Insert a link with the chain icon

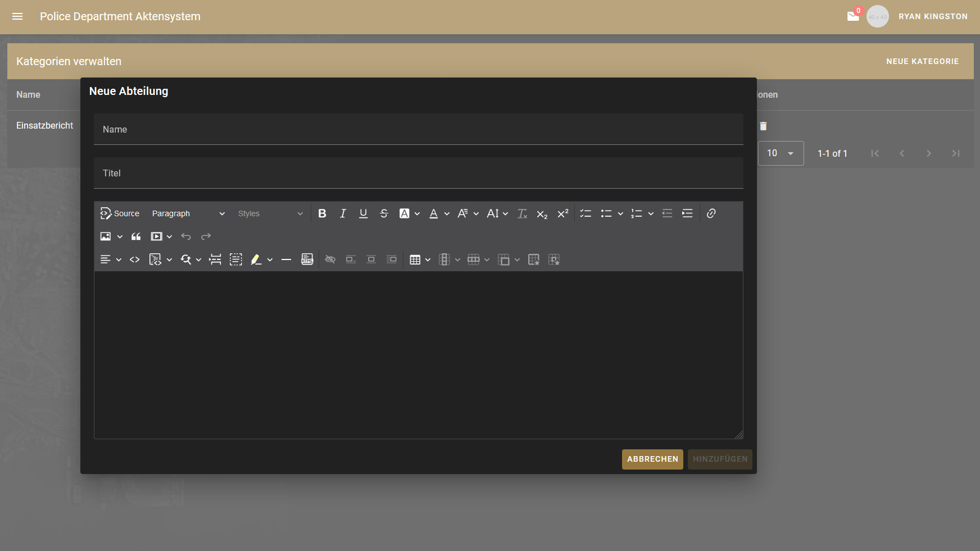[x=711, y=213]
